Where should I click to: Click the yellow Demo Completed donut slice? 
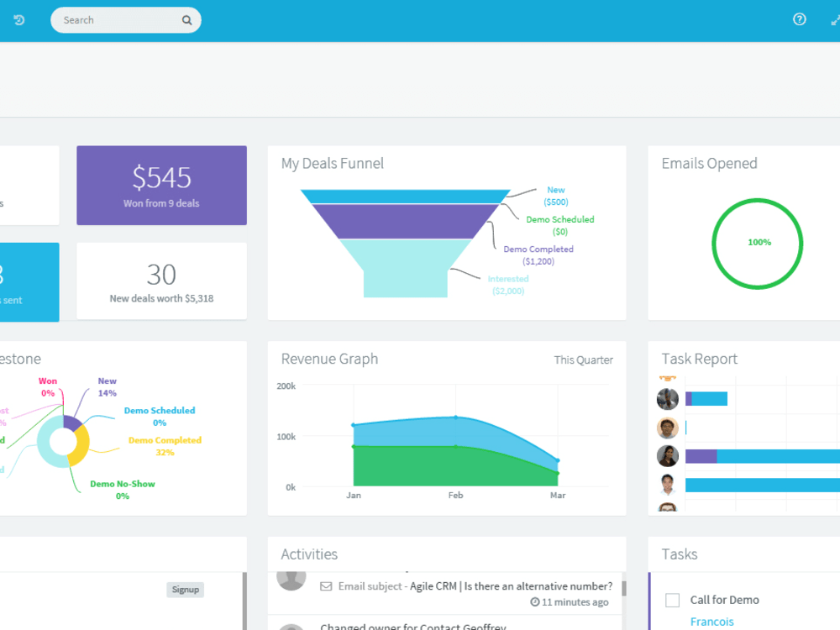(x=81, y=446)
